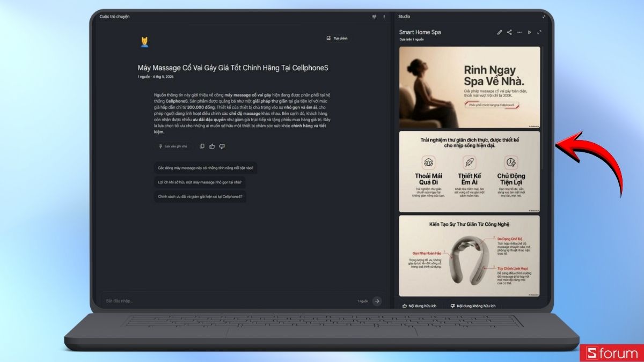Select suggestion about Chính sách ưu đãi CellphoneS
The image size is (644, 362).
click(200, 197)
